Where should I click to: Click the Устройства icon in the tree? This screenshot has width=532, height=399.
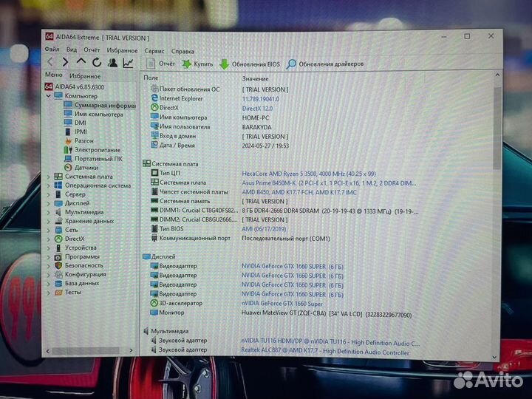(58, 248)
